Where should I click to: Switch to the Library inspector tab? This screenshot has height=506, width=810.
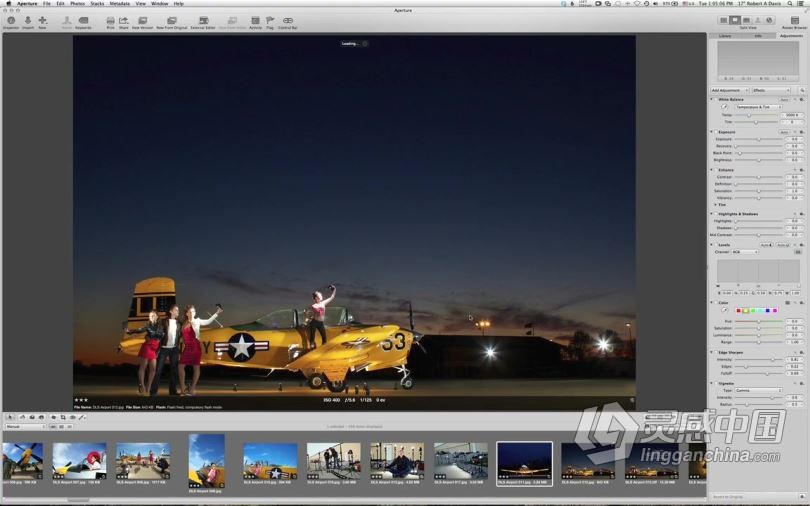click(x=725, y=36)
